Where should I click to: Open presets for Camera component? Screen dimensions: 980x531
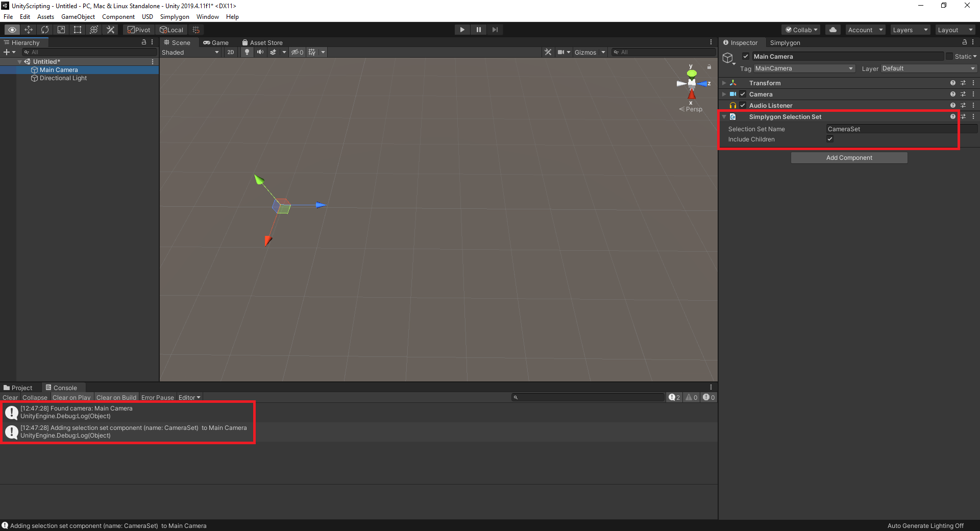click(x=963, y=94)
